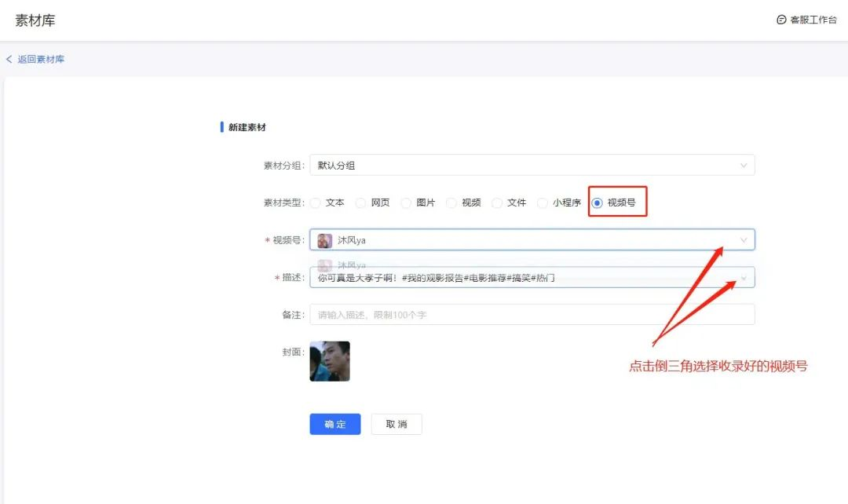Select the 文本 material type

[316, 203]
